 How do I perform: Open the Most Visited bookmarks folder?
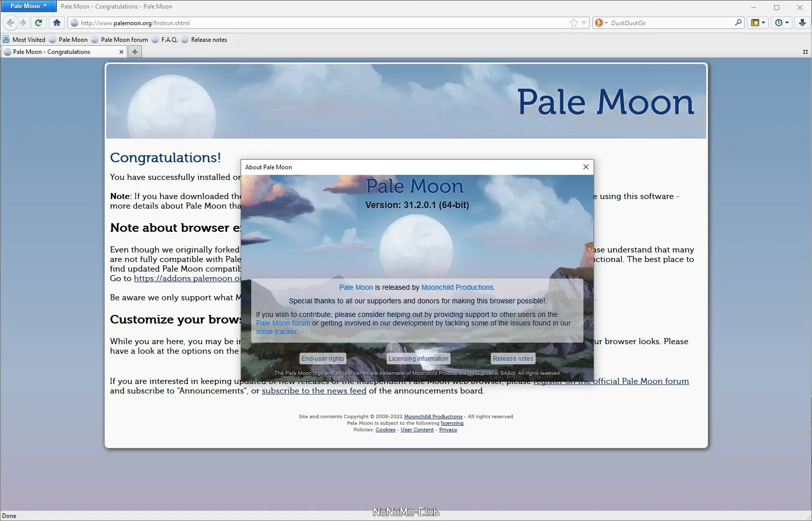(x=24, y=40)
